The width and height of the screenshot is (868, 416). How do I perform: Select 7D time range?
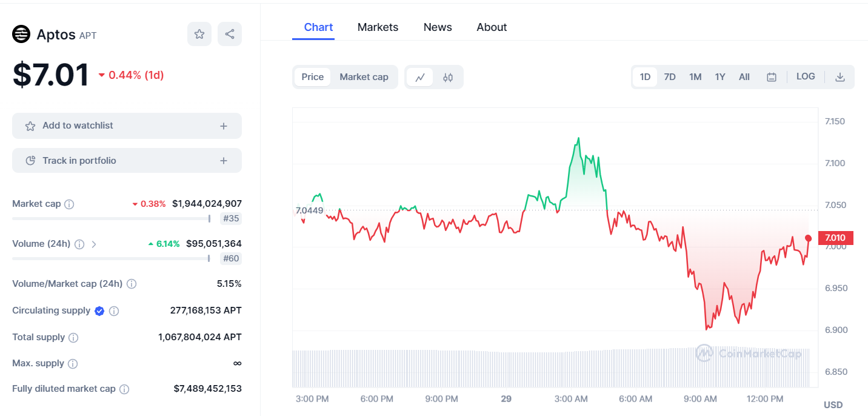pyautogui.click(x=670, y=77)
